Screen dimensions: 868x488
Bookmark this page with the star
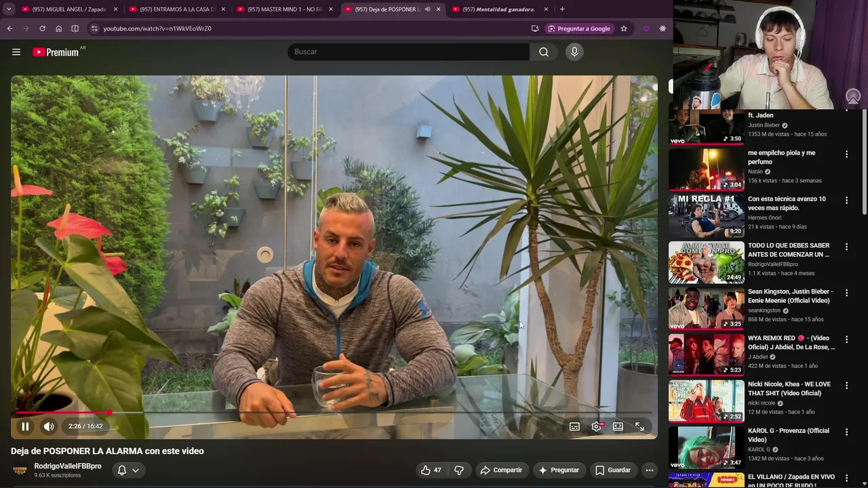click(624, 28)
